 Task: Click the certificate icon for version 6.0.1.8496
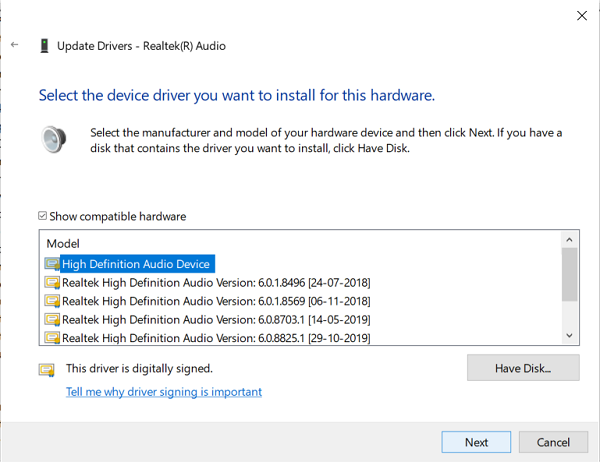(x=52, y=282)
